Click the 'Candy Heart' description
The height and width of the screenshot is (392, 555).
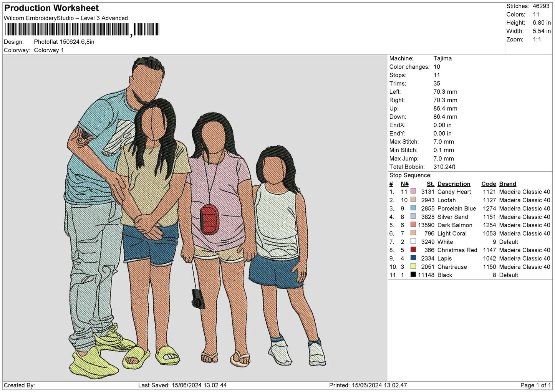click(454, 192)
